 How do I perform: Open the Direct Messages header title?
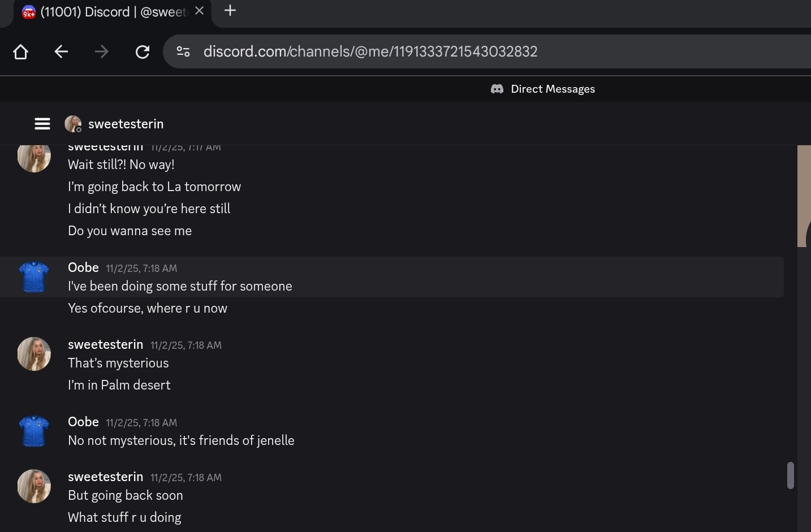553,89
